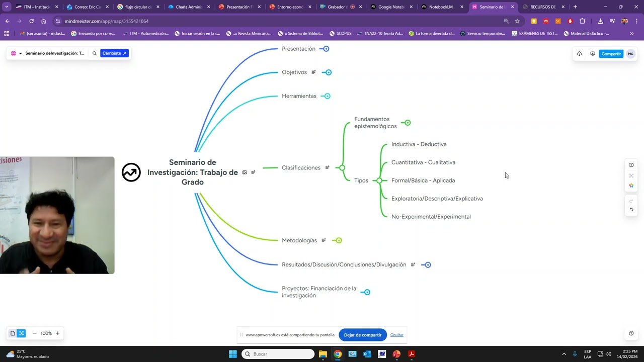This screenshot has height=362, width=644.
Task: Expand the Herramientas branch node
Action: [327, 96]
